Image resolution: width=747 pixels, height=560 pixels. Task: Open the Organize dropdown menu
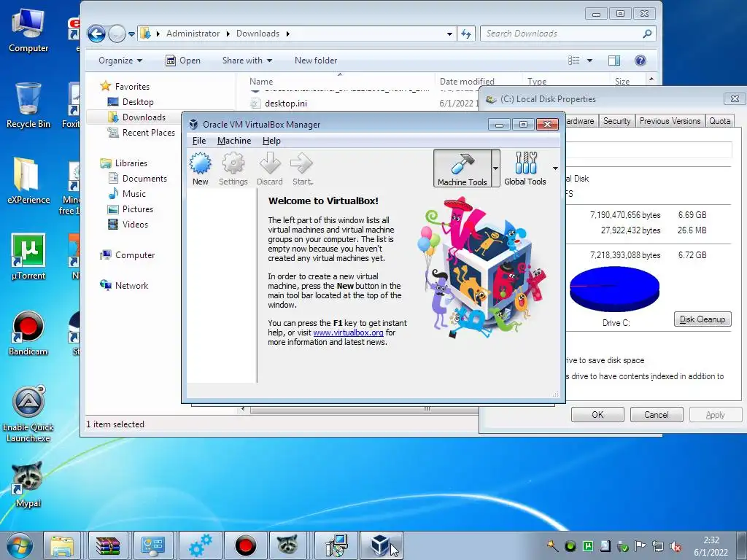[x=120, y=61]
